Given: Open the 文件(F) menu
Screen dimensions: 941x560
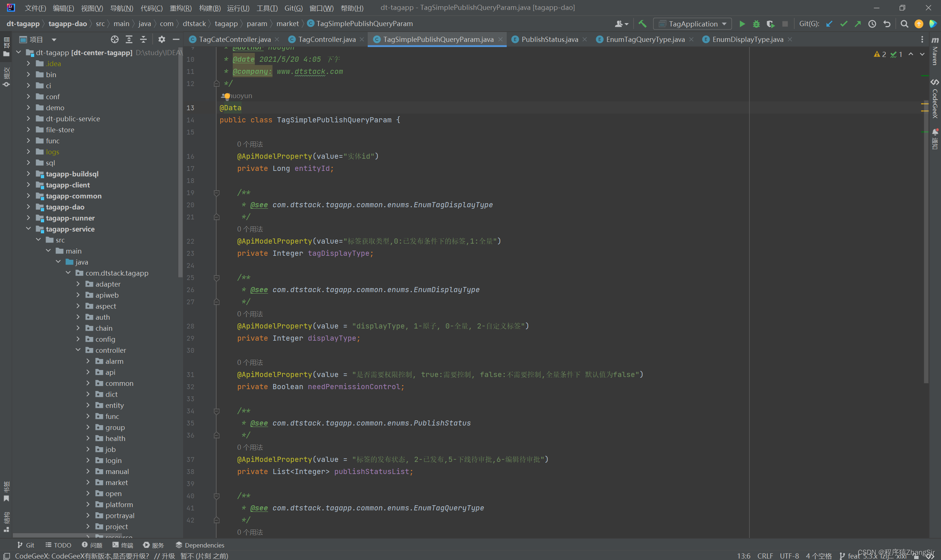Looking at the screenshot, I should click(35, 8).
